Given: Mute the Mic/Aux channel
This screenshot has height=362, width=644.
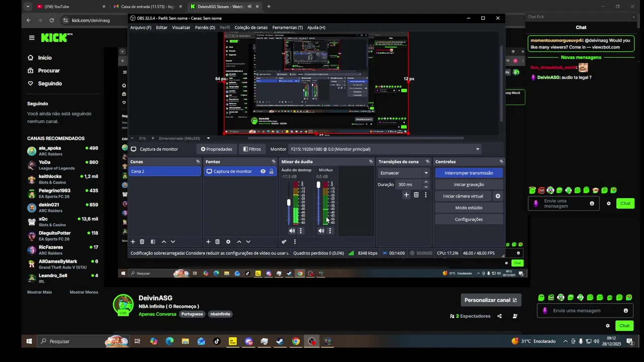Looking at the screenshot, I should click(x=321, y=231).
